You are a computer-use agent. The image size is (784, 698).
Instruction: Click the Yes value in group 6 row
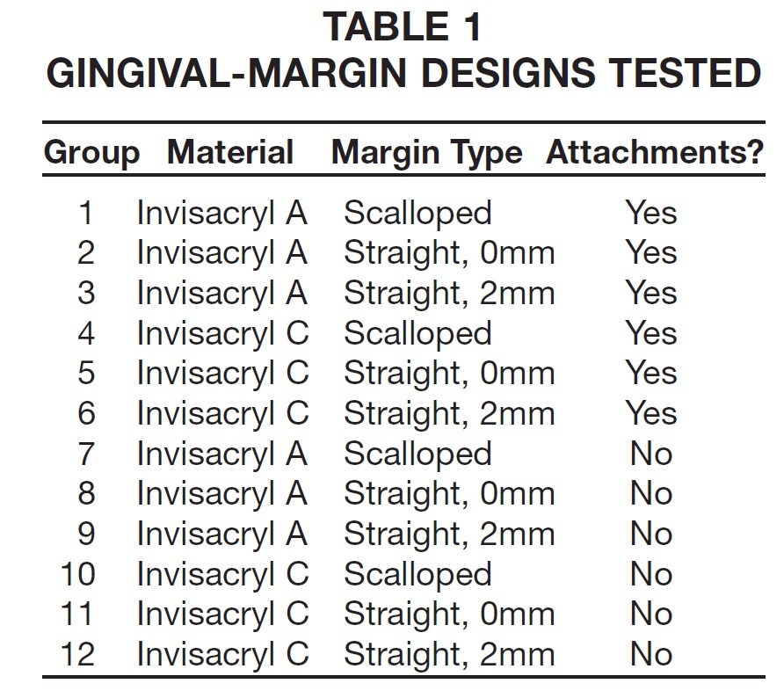pos(651,413)
